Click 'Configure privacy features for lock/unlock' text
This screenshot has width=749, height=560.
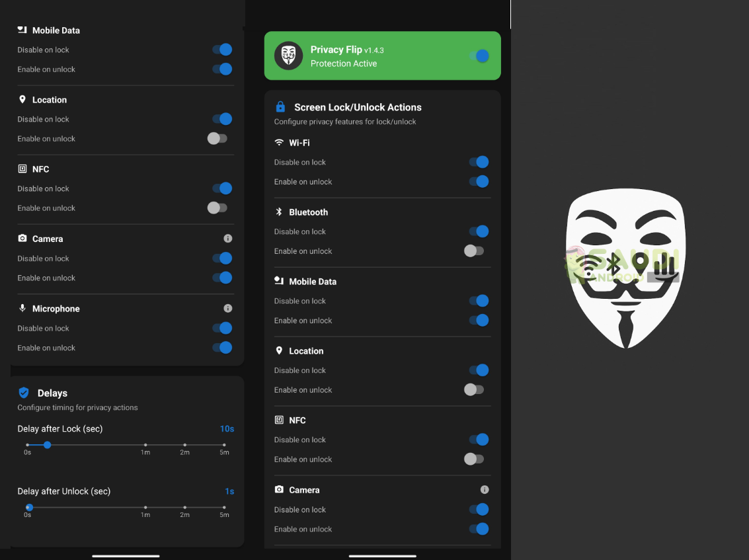(x=345, y=122)
